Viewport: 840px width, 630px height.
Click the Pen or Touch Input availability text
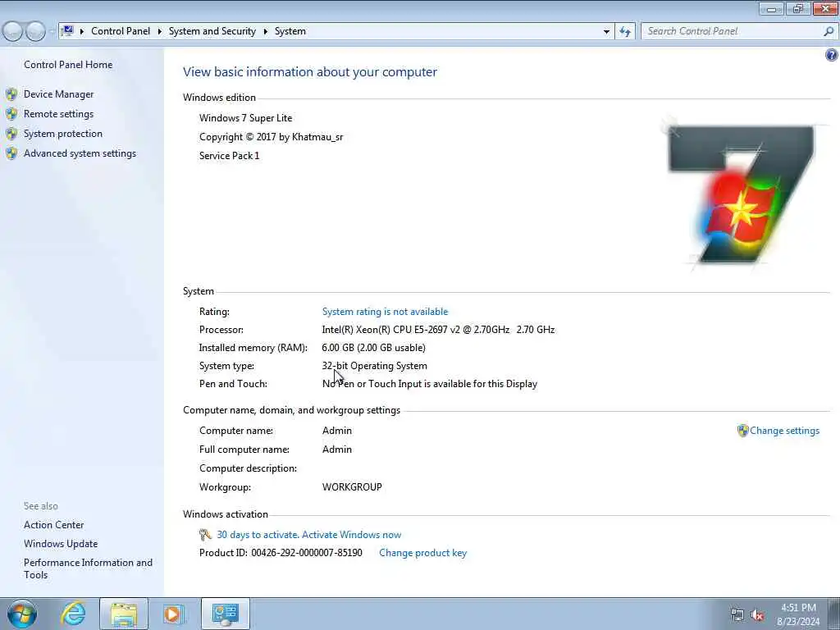430,384
